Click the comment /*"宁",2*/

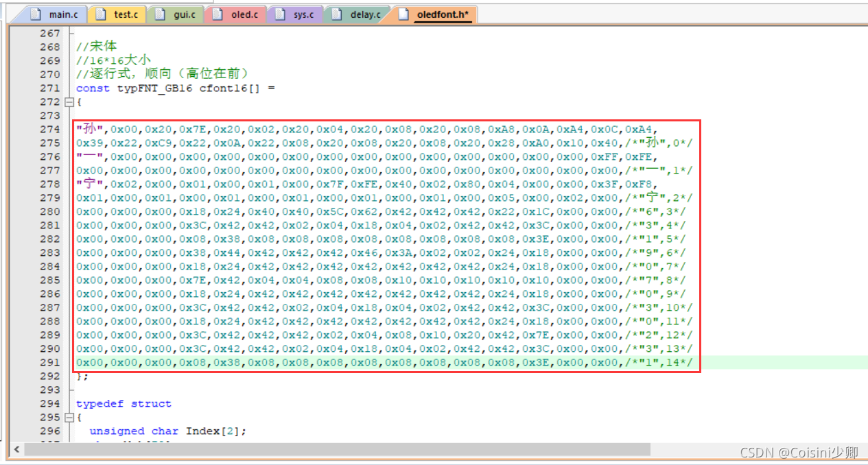point(659,198)
